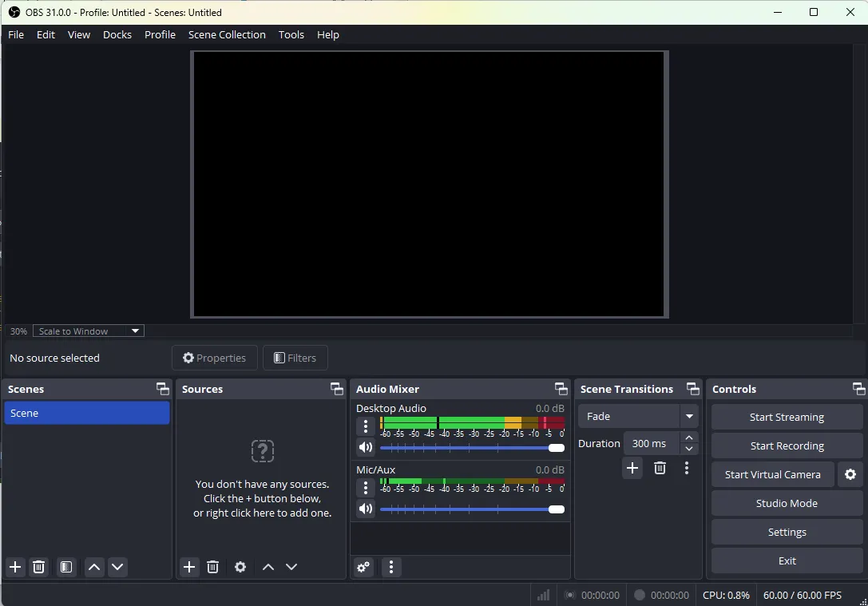Screen dimensions: 868x606
Task: Open Desktop Audio three-dot options menu
Action: tap(366, 427)
